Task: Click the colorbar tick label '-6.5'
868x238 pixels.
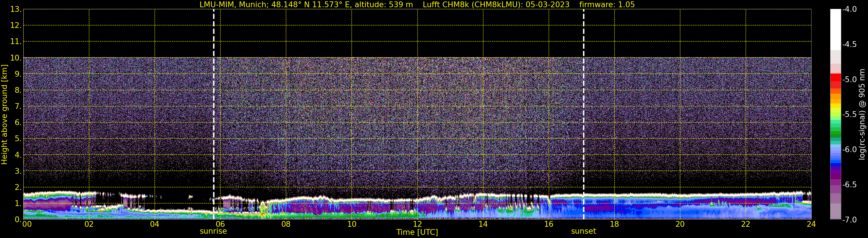Action: point(849,185)
